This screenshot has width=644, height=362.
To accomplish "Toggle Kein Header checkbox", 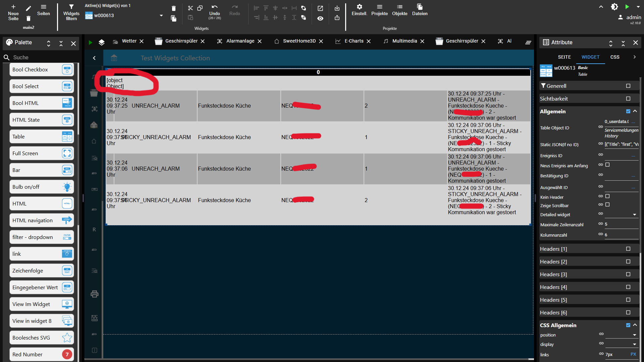I will [x=607, y=196].
